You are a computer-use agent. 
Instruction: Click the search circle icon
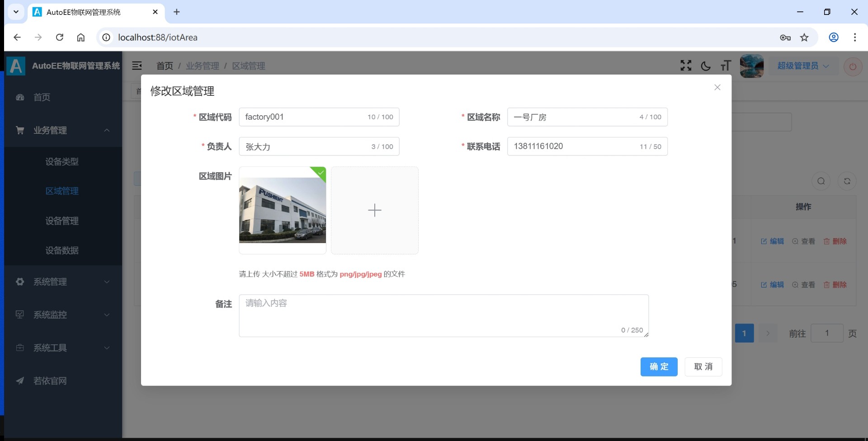tap(821, 181)
